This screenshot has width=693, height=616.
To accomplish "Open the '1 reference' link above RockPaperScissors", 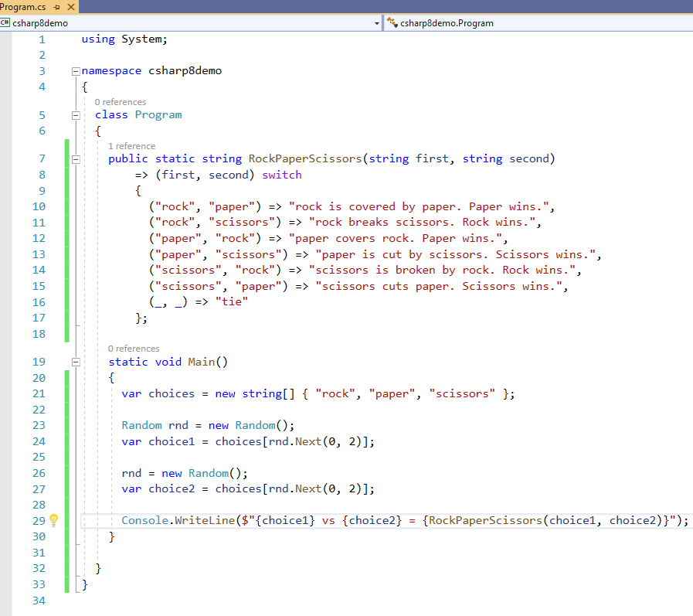I will pos(131,146).
